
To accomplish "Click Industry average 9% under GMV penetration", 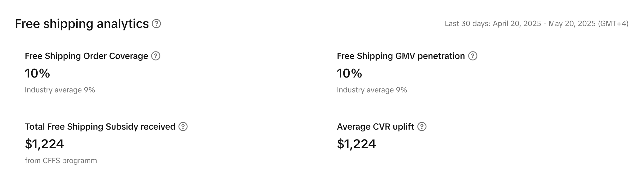I will (372, 90).
